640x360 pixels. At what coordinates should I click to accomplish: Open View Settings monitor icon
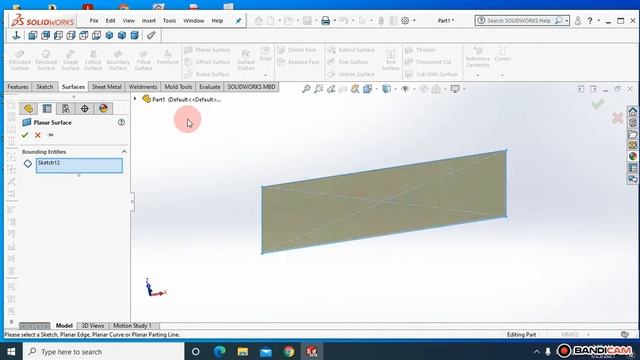pyautogui.click(x=455, y=89)
